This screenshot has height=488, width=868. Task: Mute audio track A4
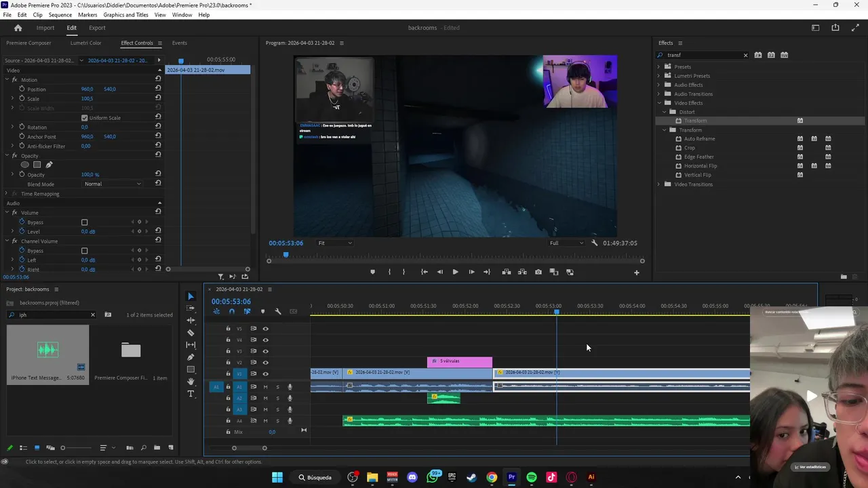click(265, 421)
